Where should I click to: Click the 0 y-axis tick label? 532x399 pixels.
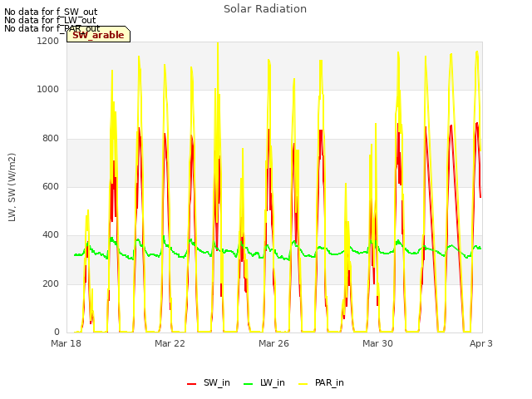57,332
